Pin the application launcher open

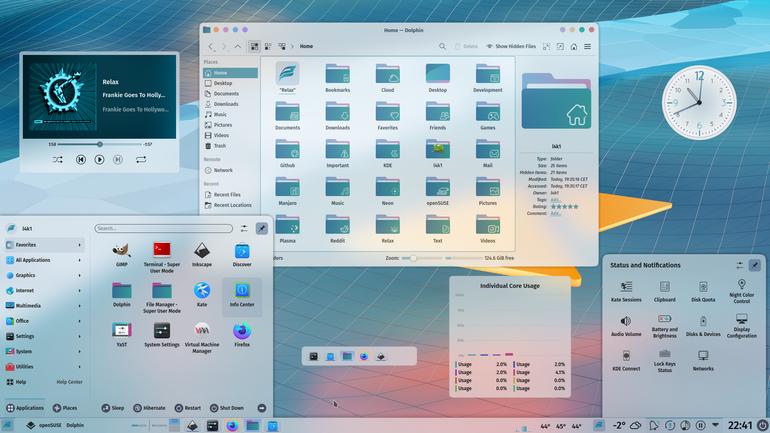(262, 228)
